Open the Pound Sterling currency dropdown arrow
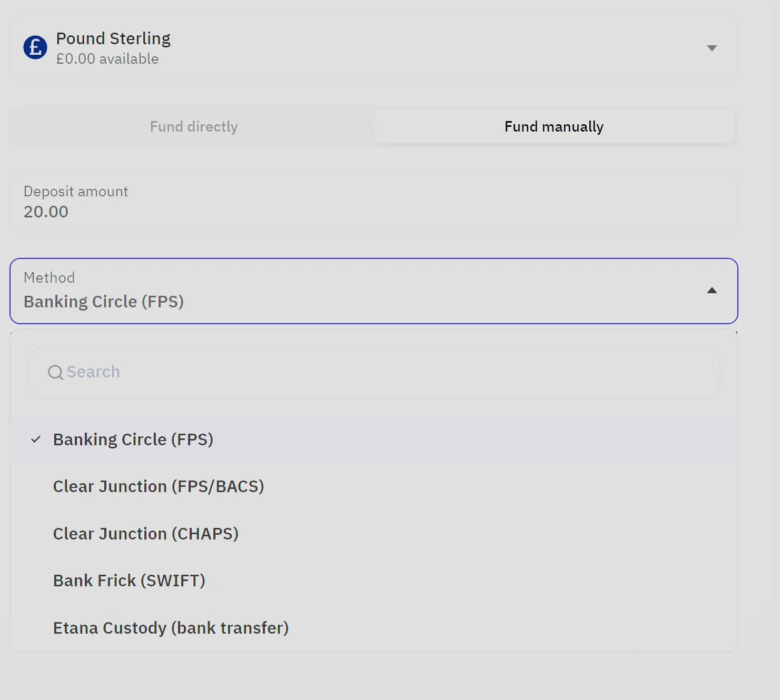Image resolution: width=780 pixels, height=700 pixels. pyautogui.click(x=712, y=48)
